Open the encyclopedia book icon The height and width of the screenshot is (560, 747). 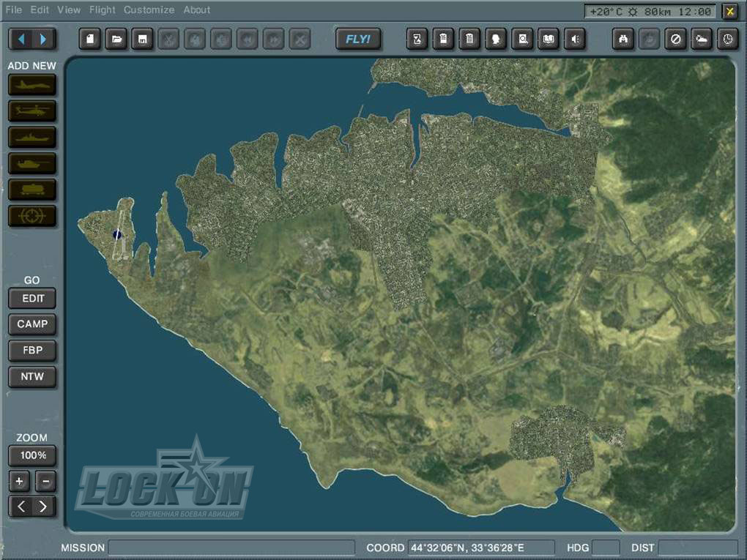click(x=548, y=40)
